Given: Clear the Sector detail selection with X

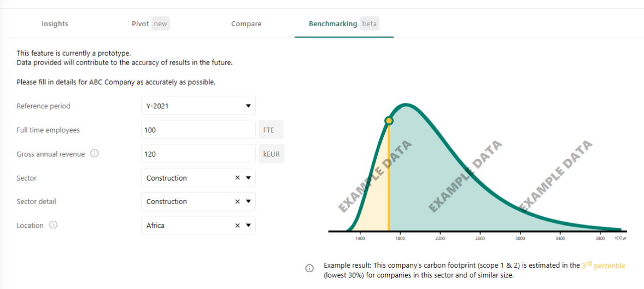Looking at the screenshot, I should click(x=237, y=201).
